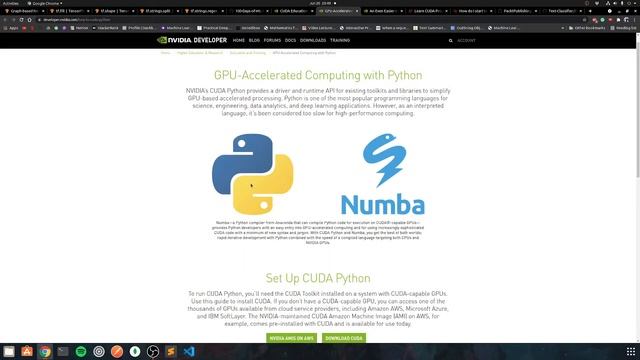Switch to the Learn CUDA Pro tab

[x=427, y=11]
